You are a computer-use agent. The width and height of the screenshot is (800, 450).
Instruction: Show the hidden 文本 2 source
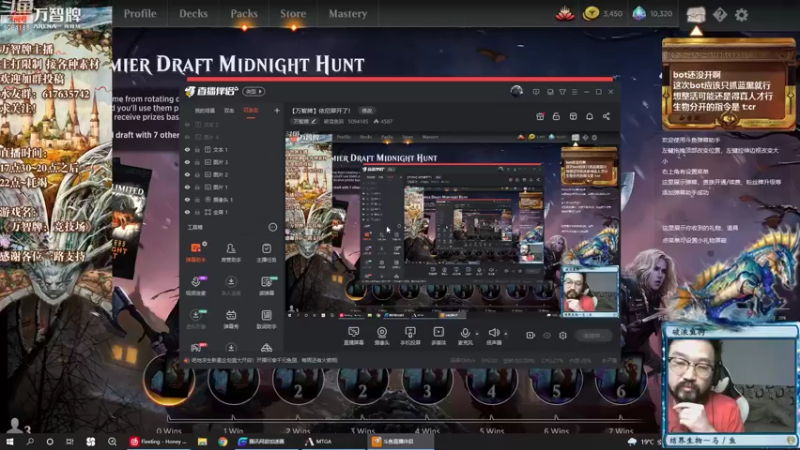[187, 124]
